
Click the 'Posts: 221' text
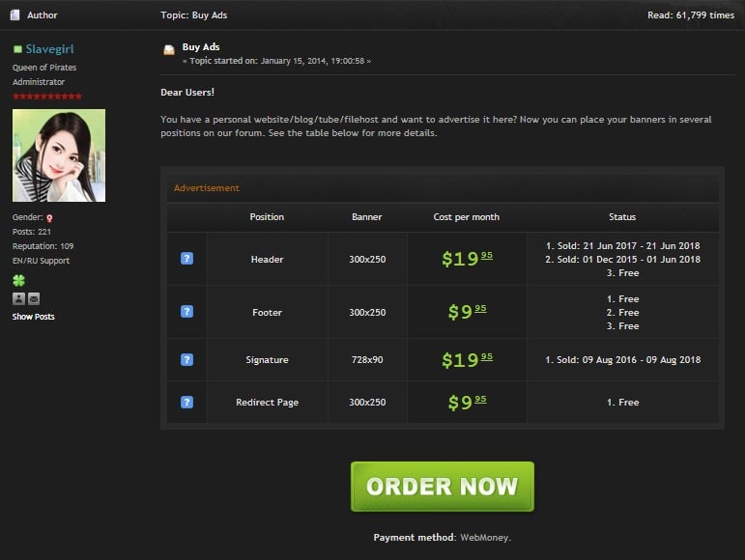[31, 232]
